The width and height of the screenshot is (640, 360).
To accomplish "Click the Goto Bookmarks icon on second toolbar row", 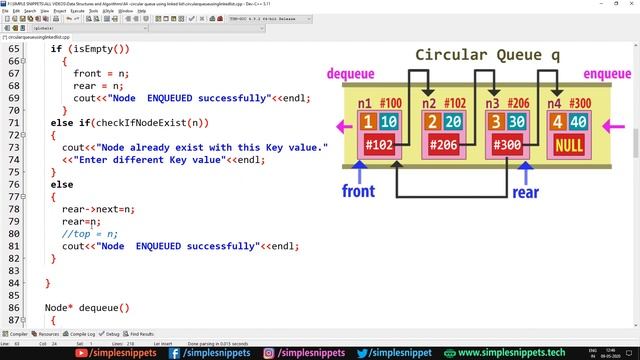I will pos(22,28).
